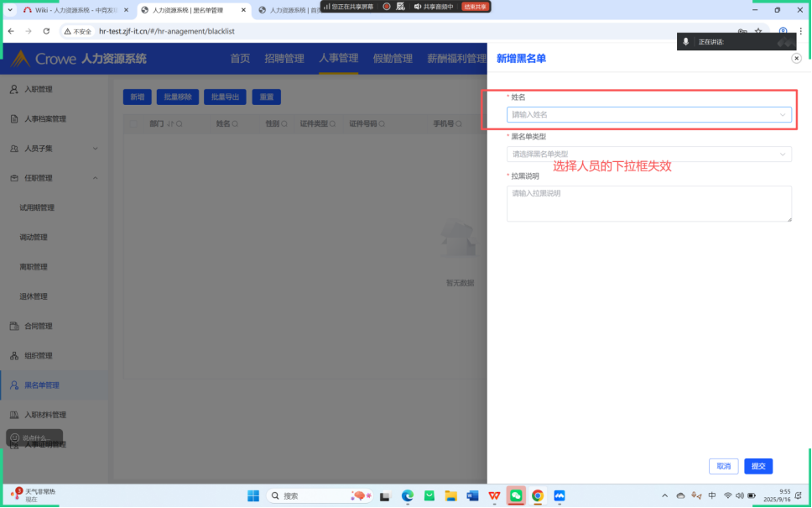Open 假勤管理 in top navigation

393,58
